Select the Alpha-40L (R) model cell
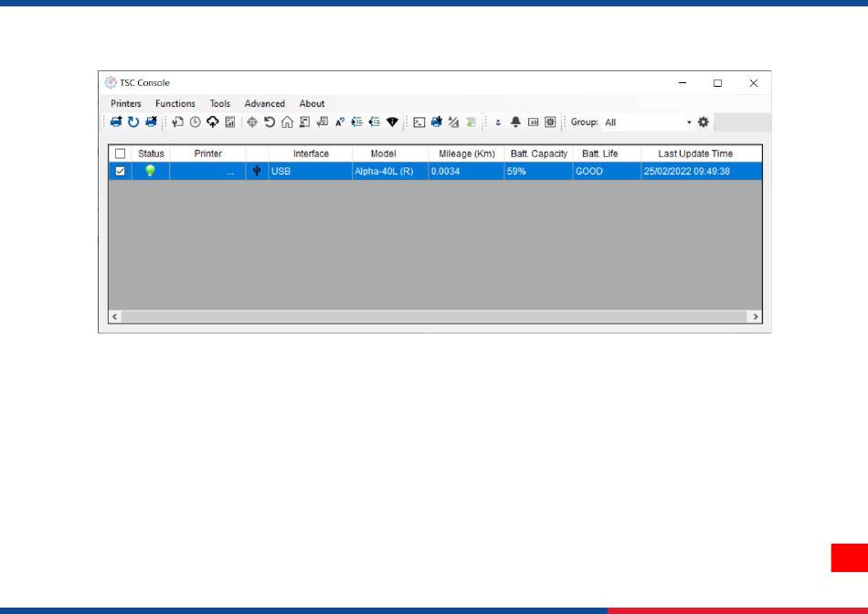The height and width of the screenshot is (614, 868). tap(390, 171)
